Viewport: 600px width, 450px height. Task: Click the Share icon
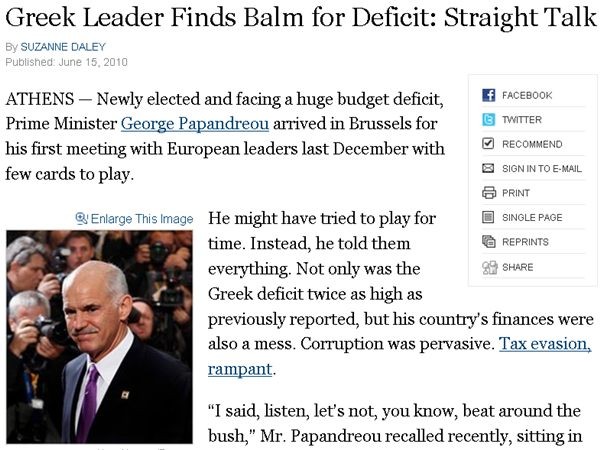pos(489,267)
